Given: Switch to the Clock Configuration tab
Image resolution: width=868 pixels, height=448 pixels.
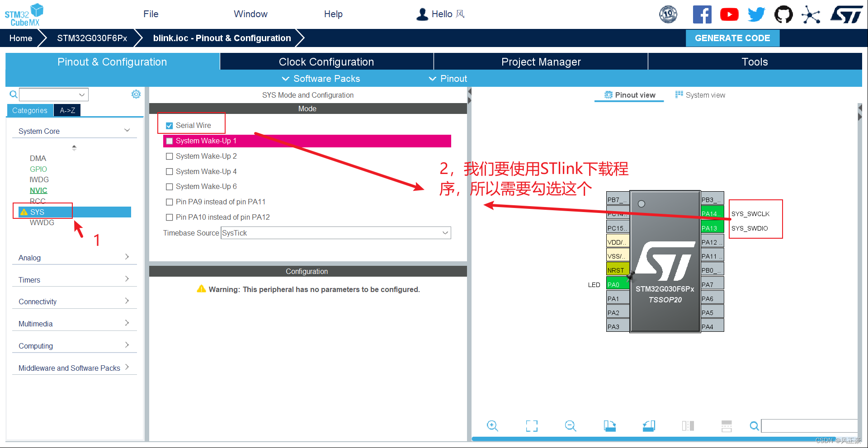Looking at the screenshot, I should pyautogui.click(x=326, y=61).
